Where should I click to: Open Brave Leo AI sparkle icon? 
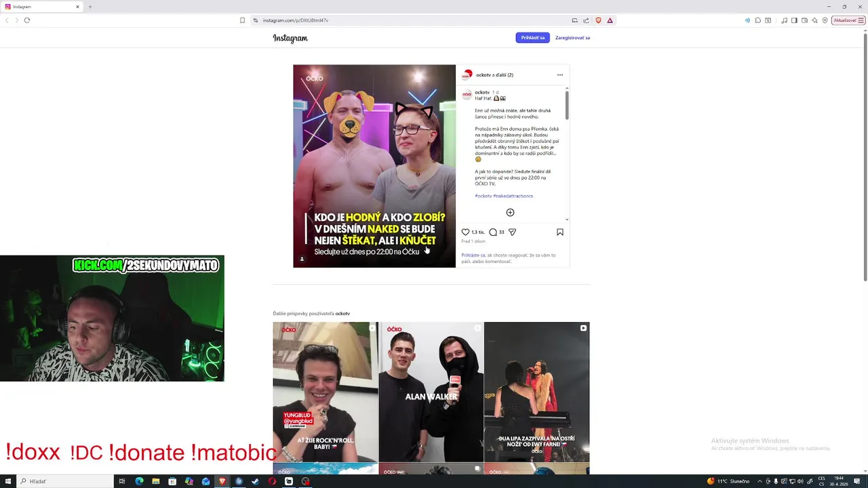[x=814, y=20]
